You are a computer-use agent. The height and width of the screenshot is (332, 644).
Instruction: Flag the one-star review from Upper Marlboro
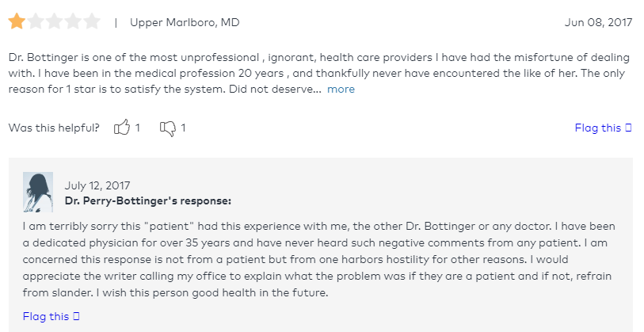click(603, 128)
